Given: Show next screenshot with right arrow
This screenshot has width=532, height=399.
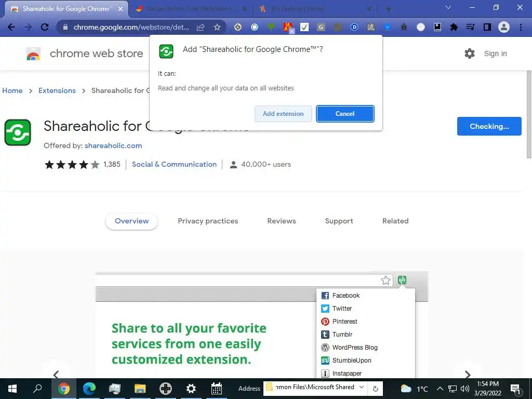Looking at the screenshot, I should coord(468,374).
